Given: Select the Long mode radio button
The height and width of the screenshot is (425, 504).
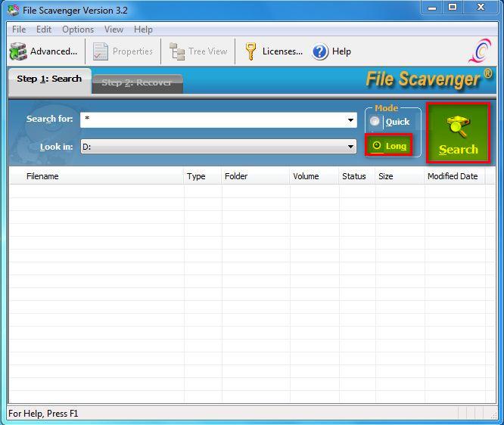Looking at the screenshot, I should click(x=377, y=146).
